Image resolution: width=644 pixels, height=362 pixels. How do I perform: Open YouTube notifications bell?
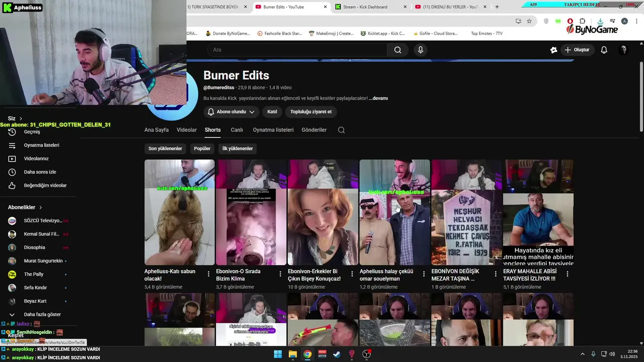604,50
